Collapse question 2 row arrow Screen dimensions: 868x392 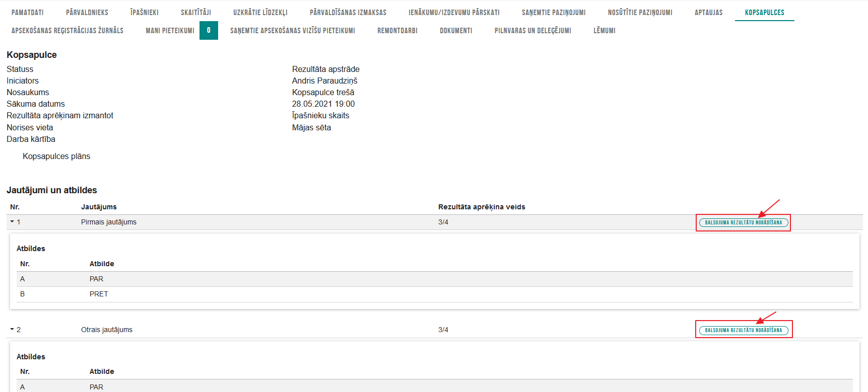click(x=12, y=329)
